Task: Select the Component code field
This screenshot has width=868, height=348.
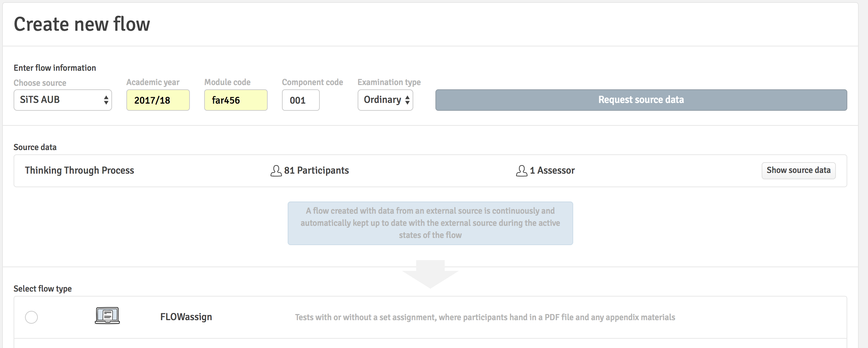Action: tap(301, 100)
